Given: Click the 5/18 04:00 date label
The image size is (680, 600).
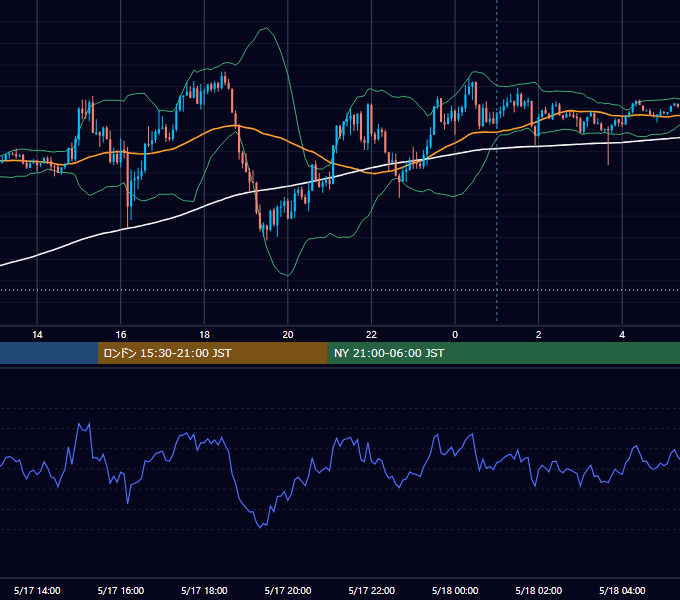Looking at the screenshot, I should 622,590.
